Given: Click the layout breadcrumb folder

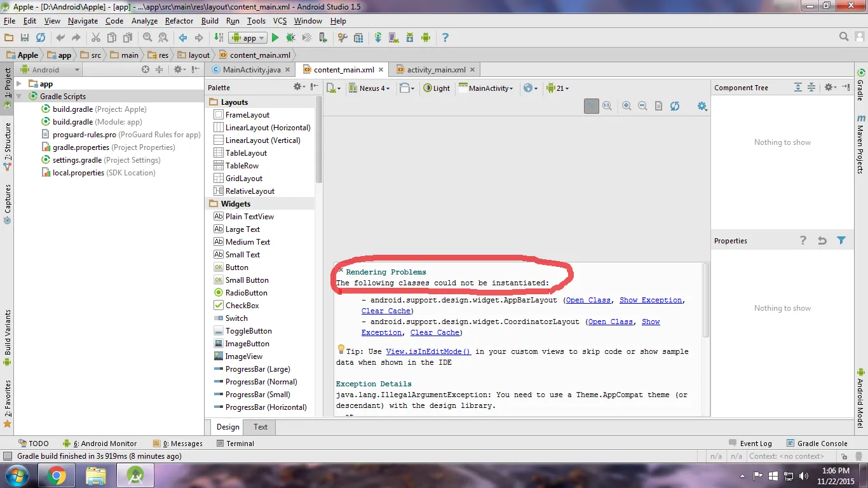Looking at the screenshot, I should [194, 55].
